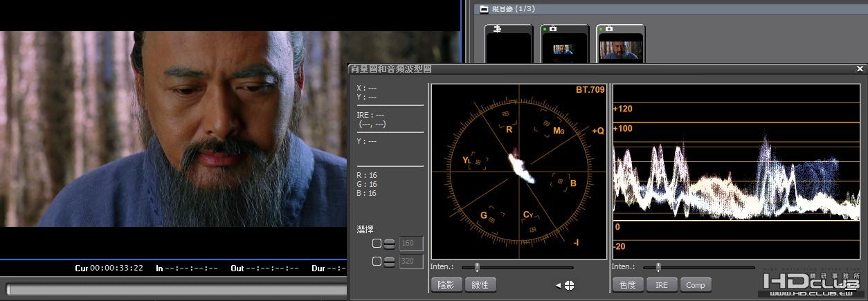
Task: Click the 320 selection input field
Action: [x=411, y=262]
